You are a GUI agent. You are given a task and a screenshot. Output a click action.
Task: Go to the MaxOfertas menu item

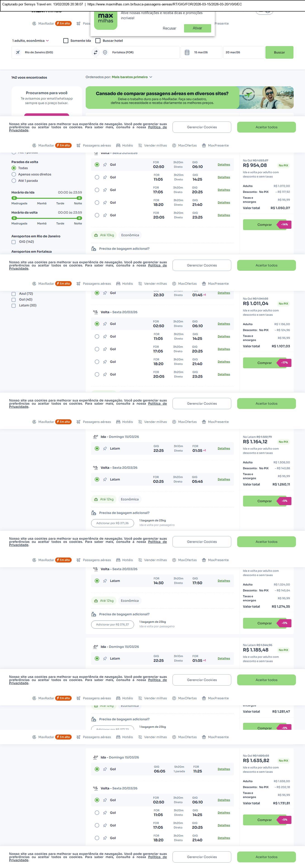[x=184, y=146]
